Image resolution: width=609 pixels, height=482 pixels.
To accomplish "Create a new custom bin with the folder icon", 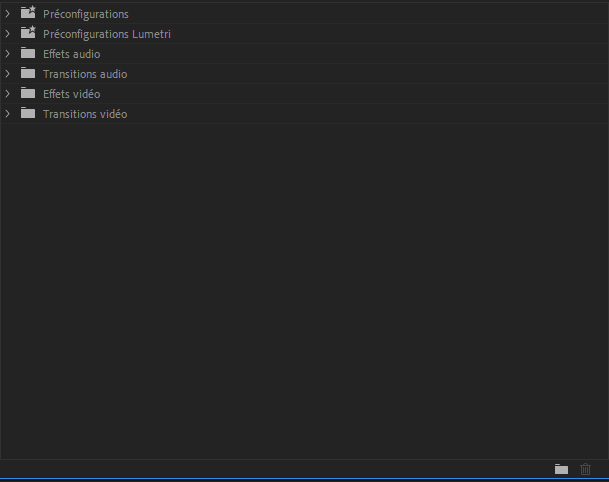I will click(562, 469).
